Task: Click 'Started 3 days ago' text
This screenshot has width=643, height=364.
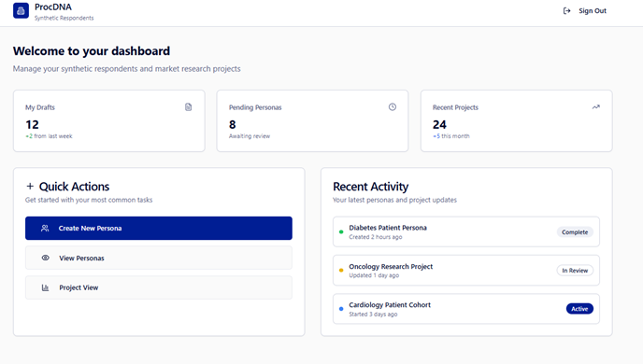Action: (x=373, y=315)
